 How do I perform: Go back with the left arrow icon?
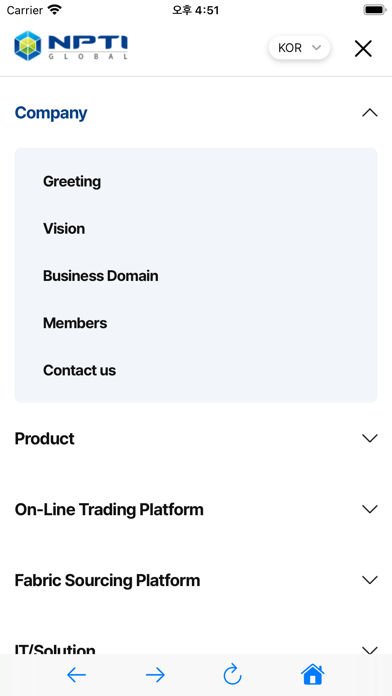tap(76, 675)
